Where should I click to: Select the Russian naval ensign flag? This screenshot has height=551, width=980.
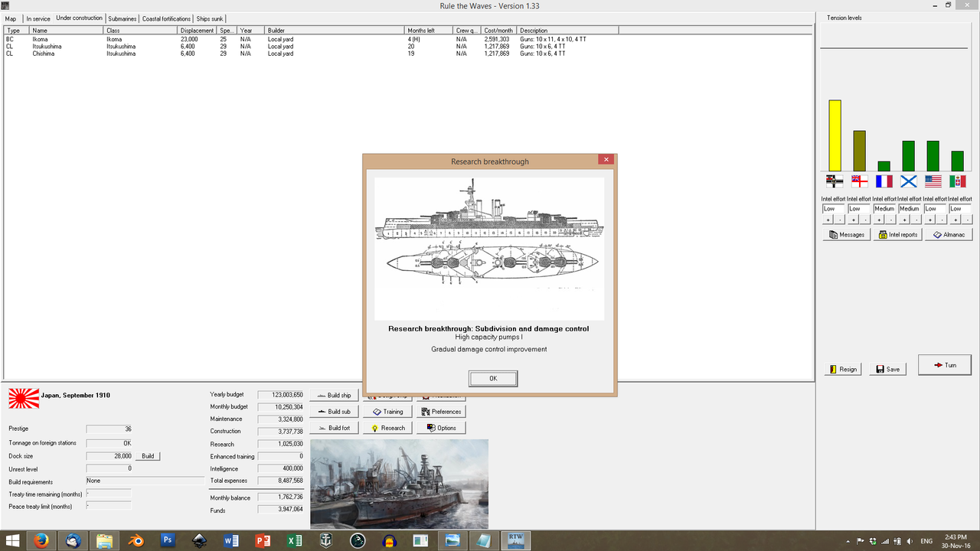tap(909, 181)
